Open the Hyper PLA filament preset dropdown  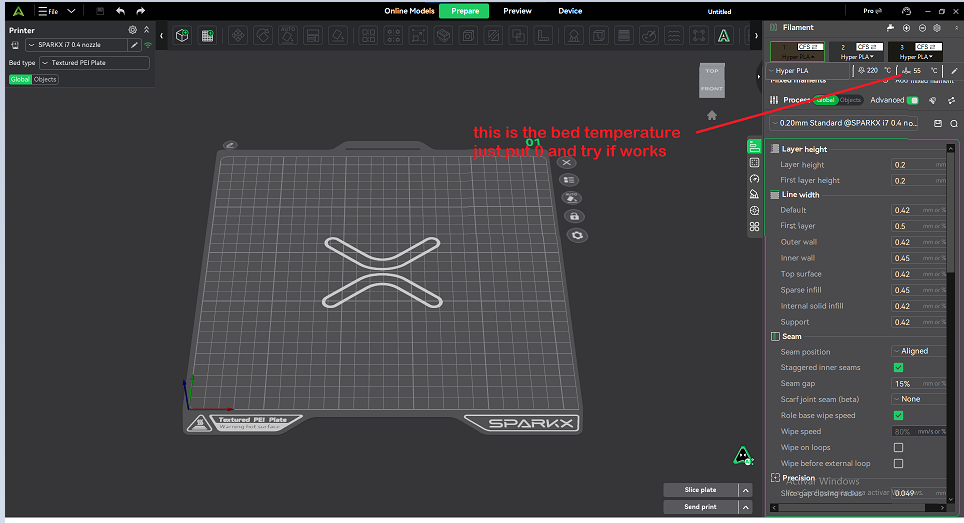pos(808,71)
